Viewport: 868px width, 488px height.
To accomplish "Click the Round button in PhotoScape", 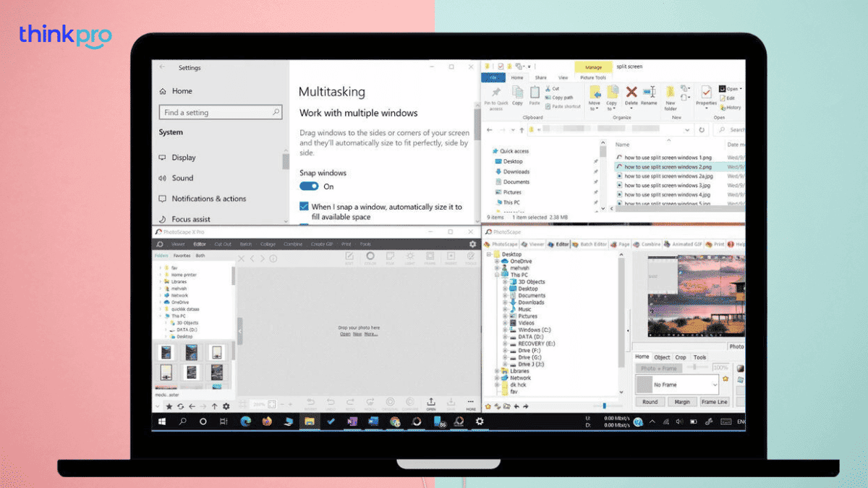I will [650, 402].
